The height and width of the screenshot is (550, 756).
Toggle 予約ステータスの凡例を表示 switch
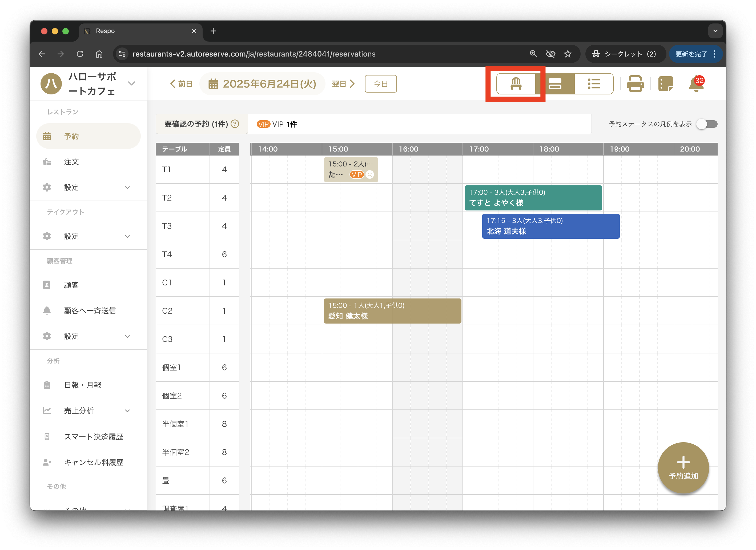tap(707, 124)
